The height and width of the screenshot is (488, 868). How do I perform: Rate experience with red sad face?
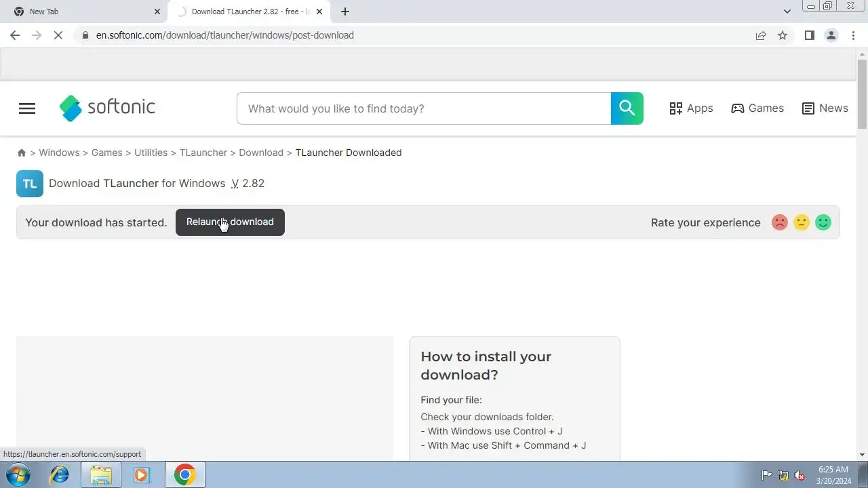(x=780, y=222)
